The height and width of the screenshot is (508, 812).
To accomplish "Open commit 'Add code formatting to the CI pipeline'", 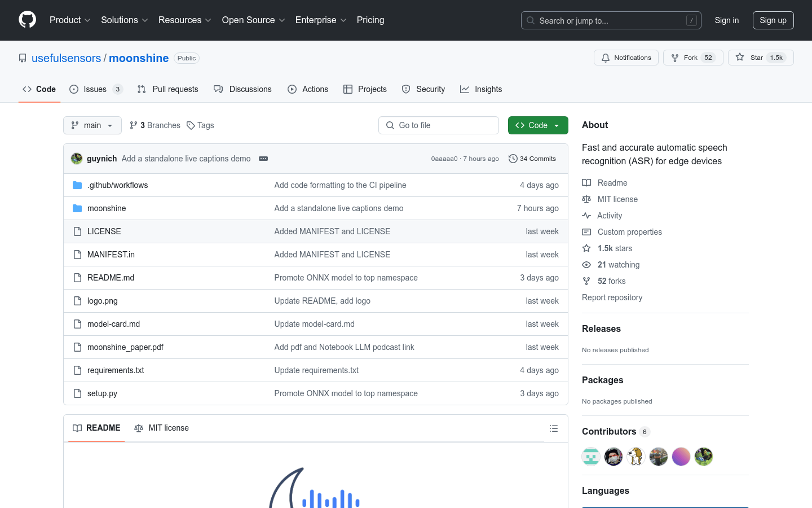I will 340,185.
